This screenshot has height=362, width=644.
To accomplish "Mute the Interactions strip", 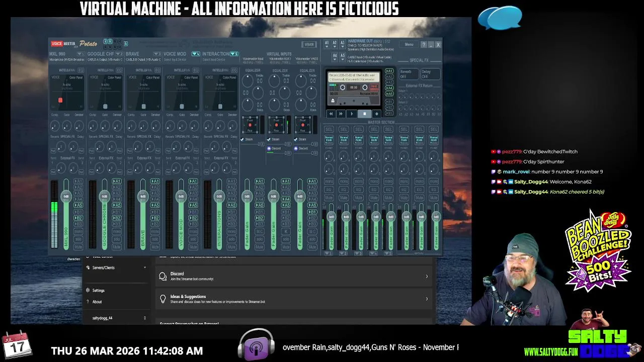I will [231, 247].
